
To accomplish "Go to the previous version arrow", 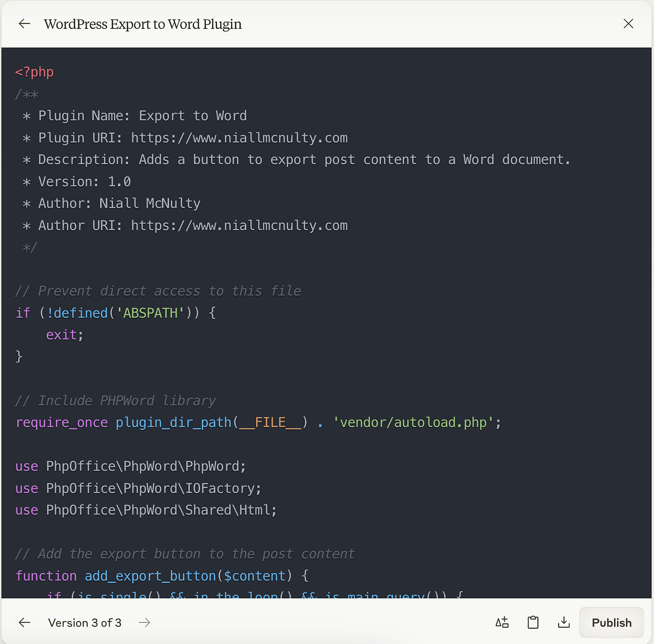I will tap(24, 622).
